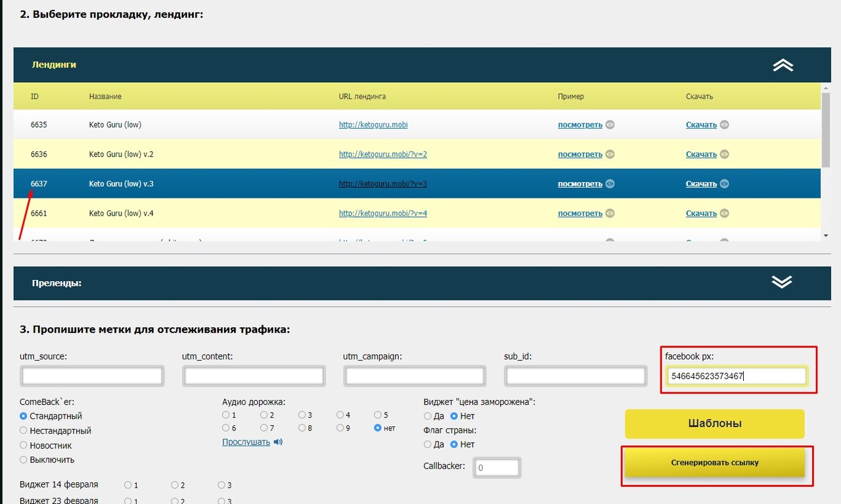
Task: Click the icon beside Скачать in row 6635
Action: pos(724,125)
